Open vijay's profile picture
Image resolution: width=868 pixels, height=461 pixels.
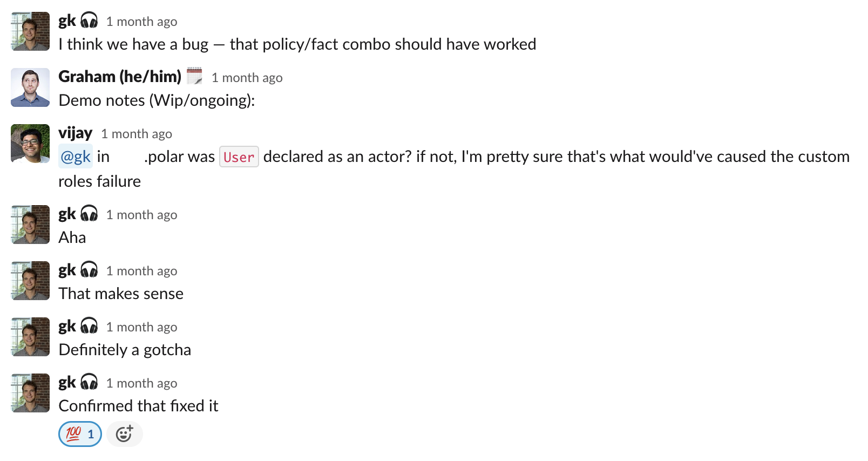point(30,144)
